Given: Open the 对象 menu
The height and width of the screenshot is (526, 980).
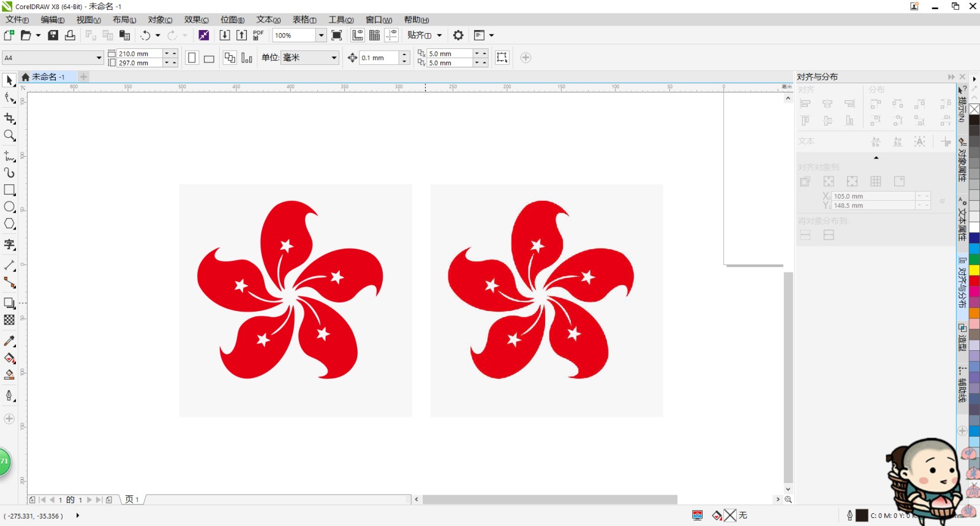Looking at the screenshot, I should point(160,20).
